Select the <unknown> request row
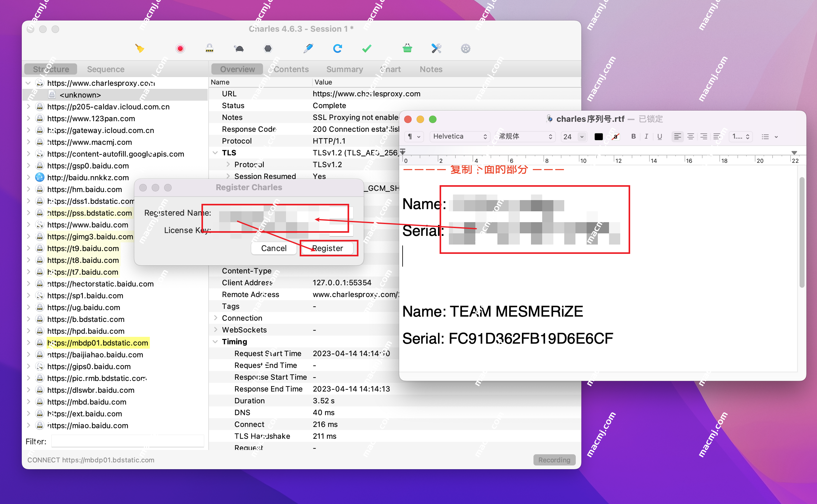Screen dimensions: 817x504 [x=115, y=95]
